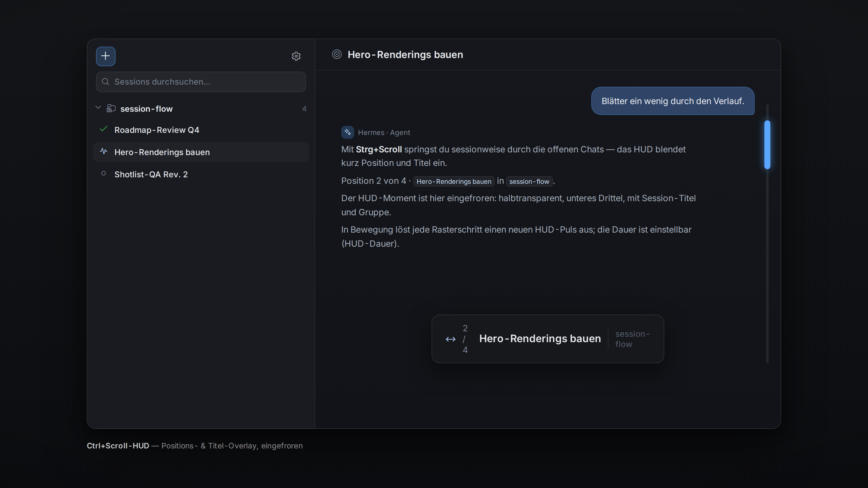This screenshot has height=488, width=868.
Task: Open the Shotlist-QA Rev. 2 session
Action: point(201,174)
